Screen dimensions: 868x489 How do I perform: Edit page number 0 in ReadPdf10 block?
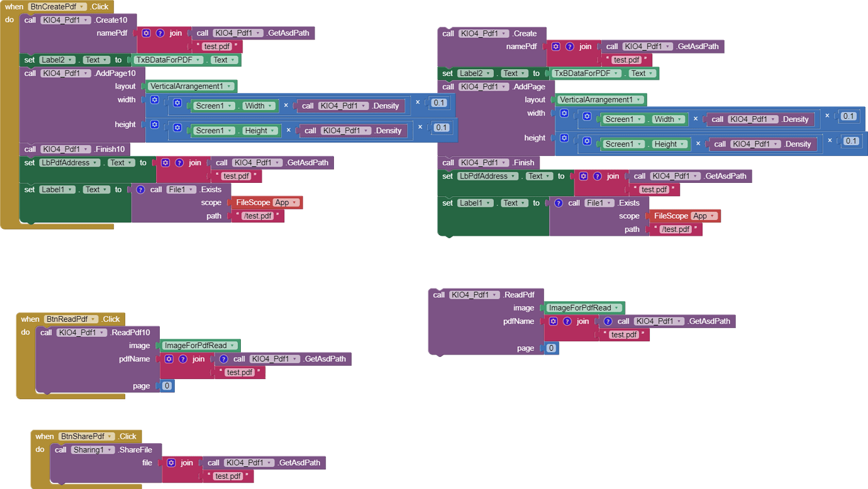[x=167, y=386]
